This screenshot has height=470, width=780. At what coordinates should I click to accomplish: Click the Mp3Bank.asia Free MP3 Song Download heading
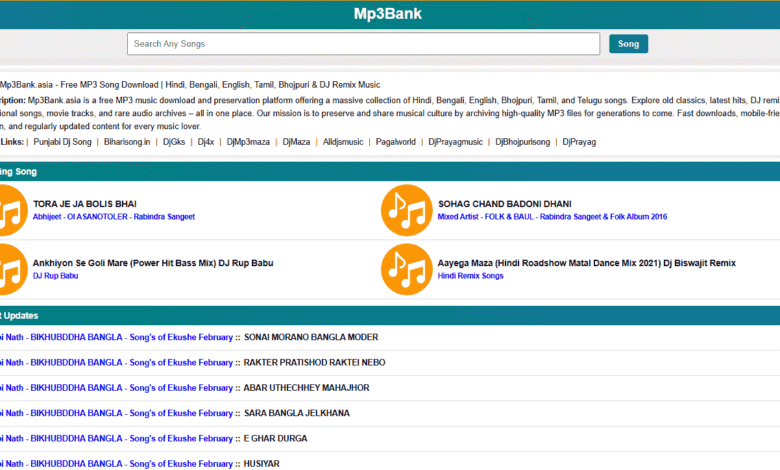(x=190, y=85)
